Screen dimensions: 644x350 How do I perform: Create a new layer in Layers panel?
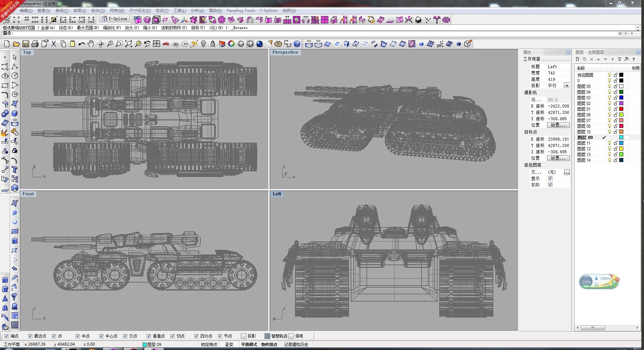click(x=577, y=59)
